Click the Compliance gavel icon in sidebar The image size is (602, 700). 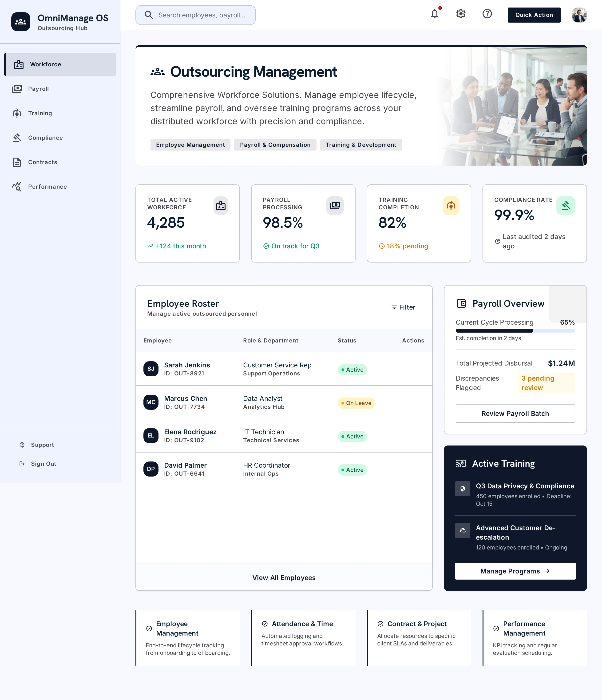(x=17, y=138)
